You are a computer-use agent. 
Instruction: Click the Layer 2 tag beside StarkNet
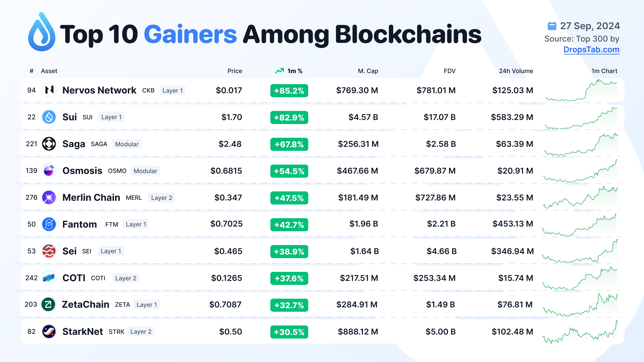click(x=141, y=331)
